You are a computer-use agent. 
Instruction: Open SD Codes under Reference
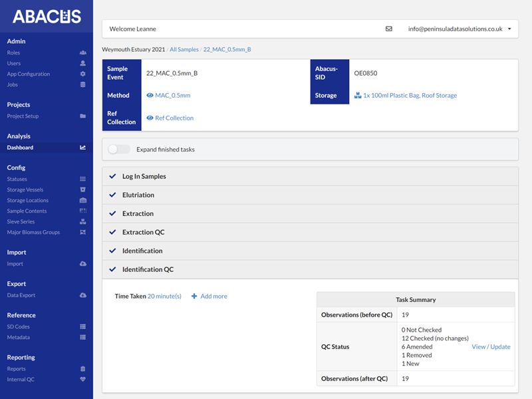[x=19, y=327]
